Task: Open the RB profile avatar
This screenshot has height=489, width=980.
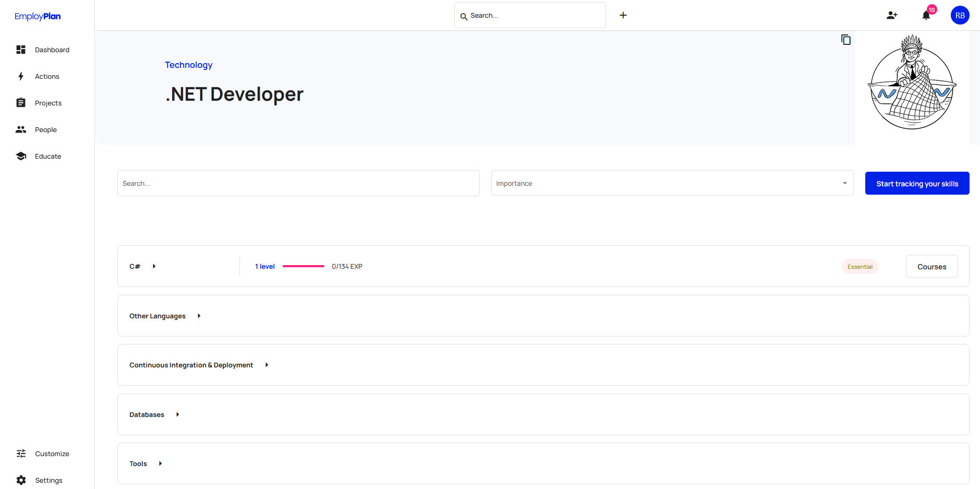Action: click(x=960, y=15)
